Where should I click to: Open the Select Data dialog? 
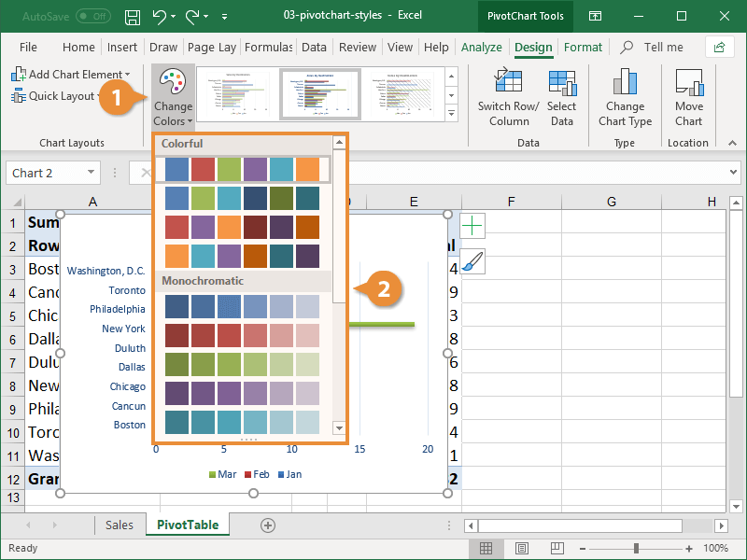coord(562,98)
